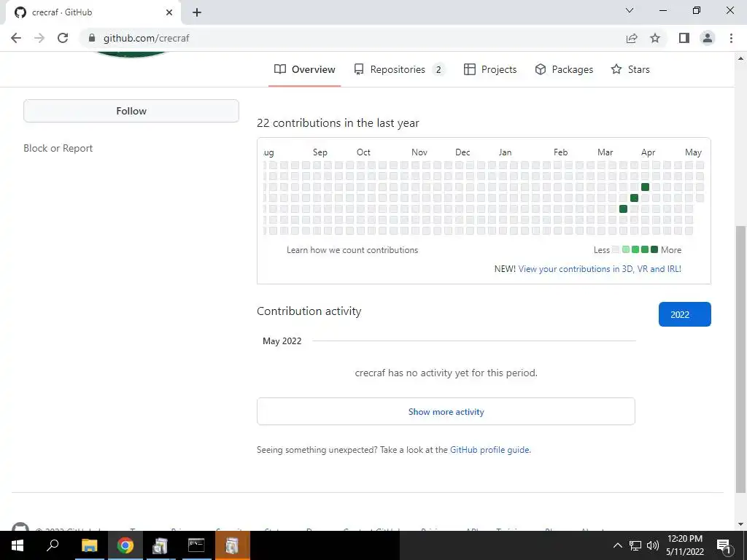
Task: Click the 22 contributions in the last year heading
Action: click(x=338, y=122)
